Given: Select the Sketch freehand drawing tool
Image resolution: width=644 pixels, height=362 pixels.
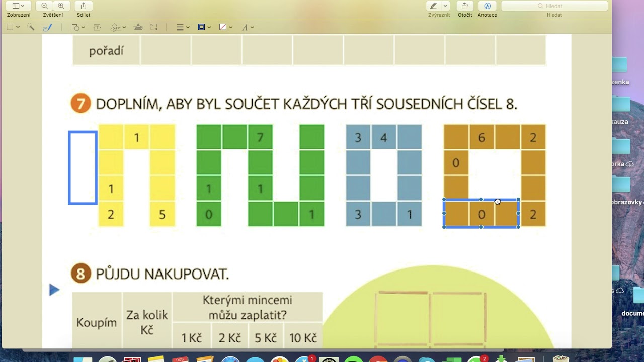Looking at the screenshot, I should [47, 27].
